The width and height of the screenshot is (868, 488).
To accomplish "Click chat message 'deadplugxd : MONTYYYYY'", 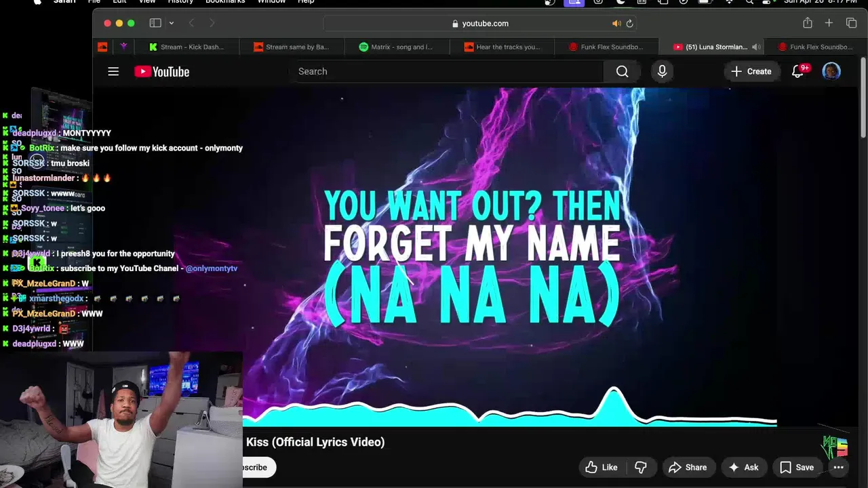I will [x=62, y=133].
